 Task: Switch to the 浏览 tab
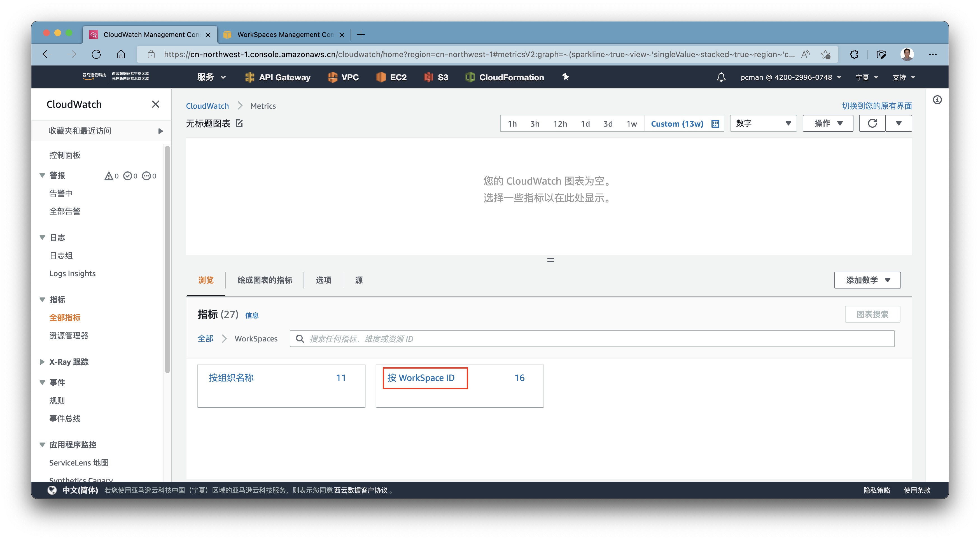[206, 280]
